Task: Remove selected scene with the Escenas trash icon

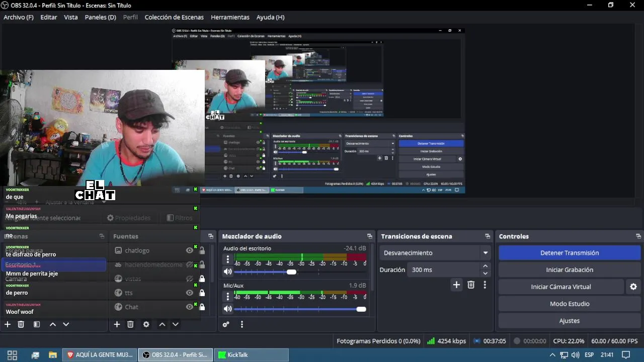Action: [x=21, y=324]
